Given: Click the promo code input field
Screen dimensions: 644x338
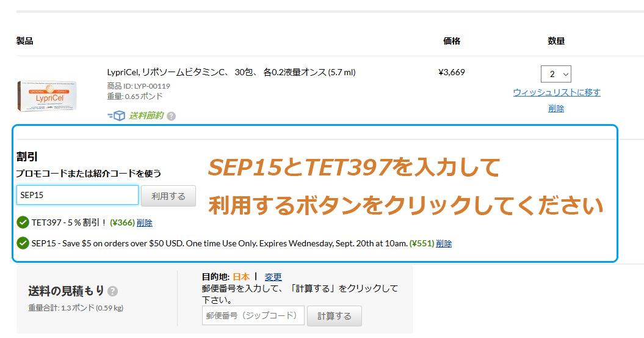Looking at the screenshot, I should point(78,196).
